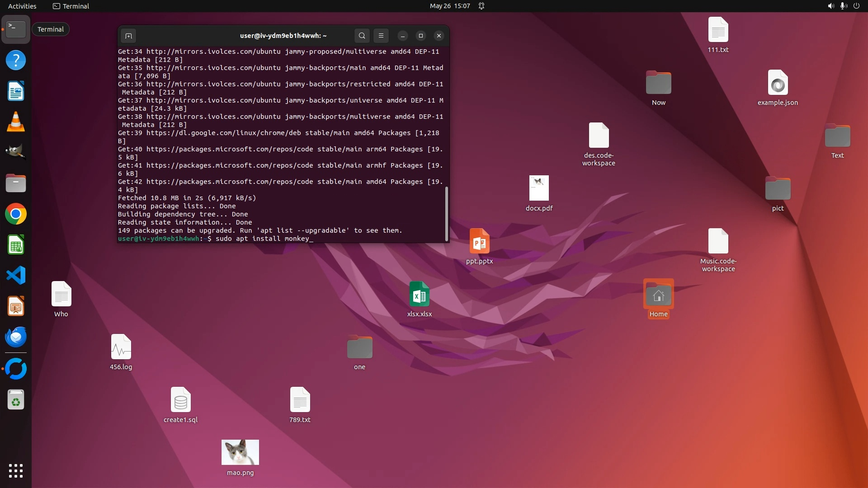
Task: Open a new terminal tab
Action: pos(128,36)
